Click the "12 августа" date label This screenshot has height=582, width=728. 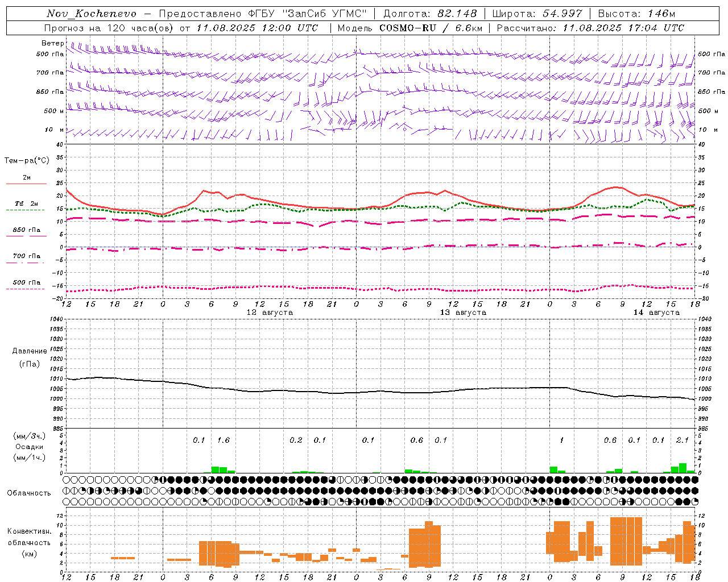coord(270,313)
